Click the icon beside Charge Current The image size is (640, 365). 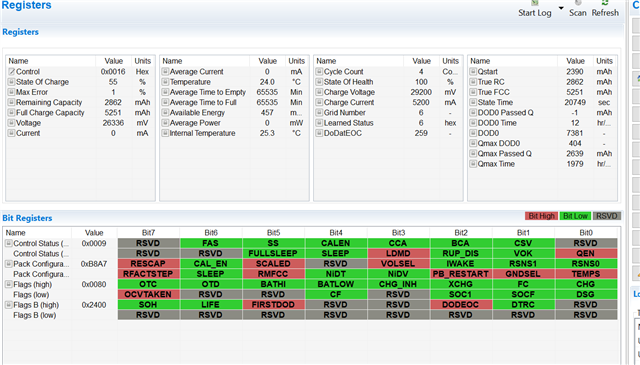pyautogui.click(x=319, y=102)
